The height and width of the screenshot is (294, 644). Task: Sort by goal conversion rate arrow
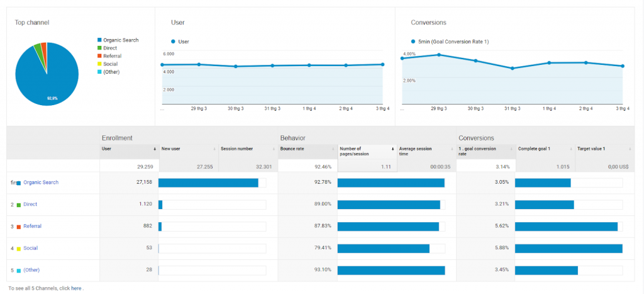[x=511, y=149]
